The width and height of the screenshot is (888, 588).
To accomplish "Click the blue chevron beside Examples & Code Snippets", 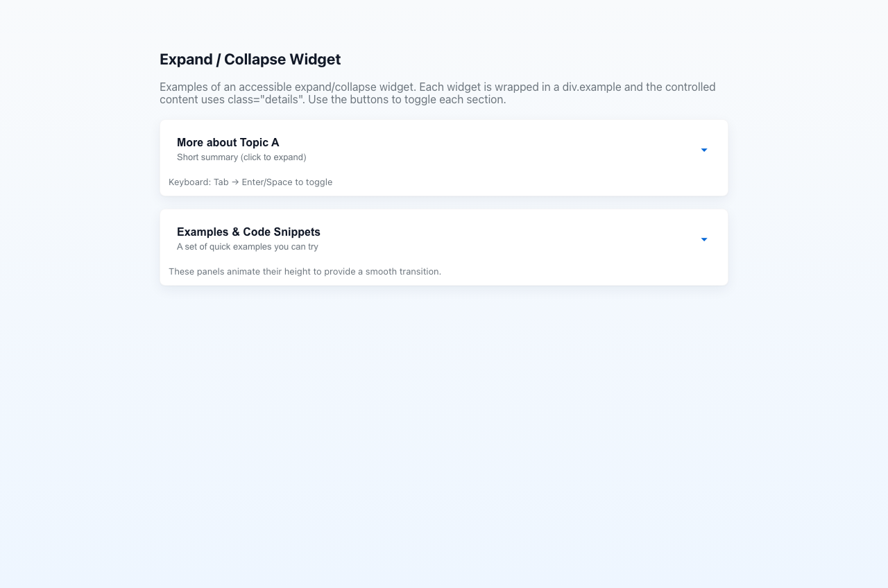I will 703,239.
